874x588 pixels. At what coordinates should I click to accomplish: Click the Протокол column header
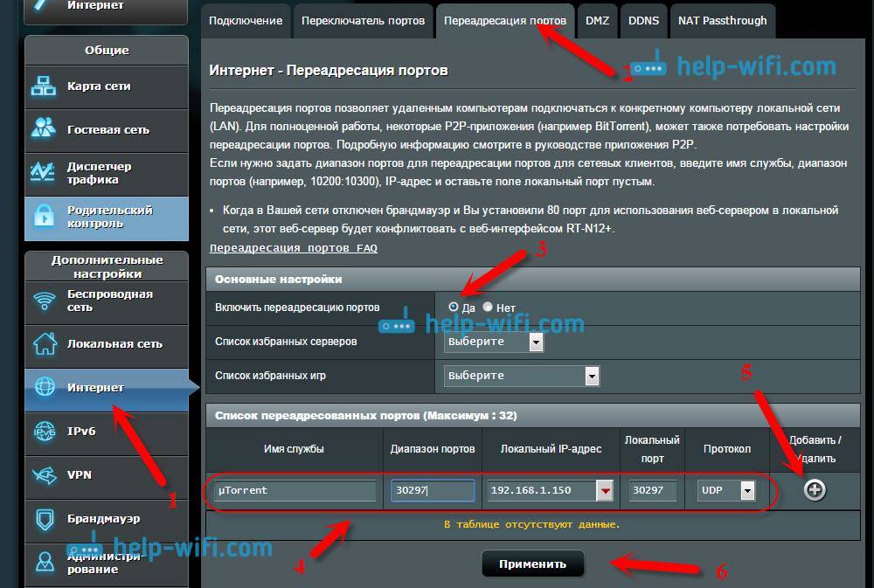click(727, 449)
